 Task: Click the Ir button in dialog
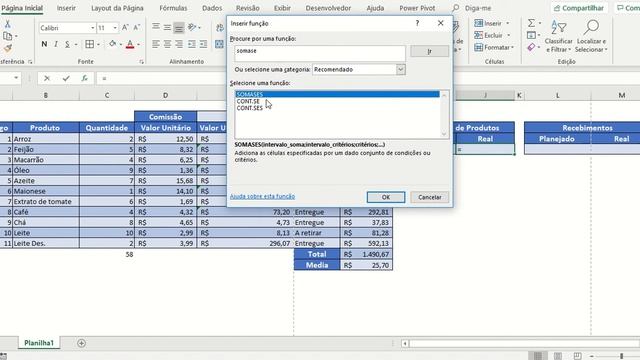429,51
